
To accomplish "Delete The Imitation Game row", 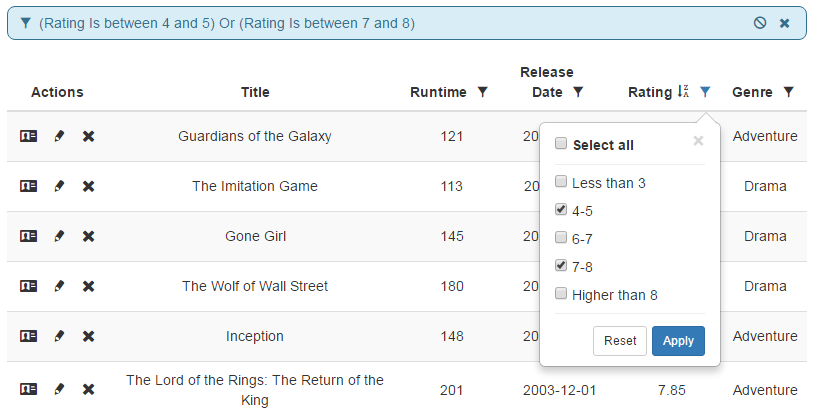I will pos(88,186).
